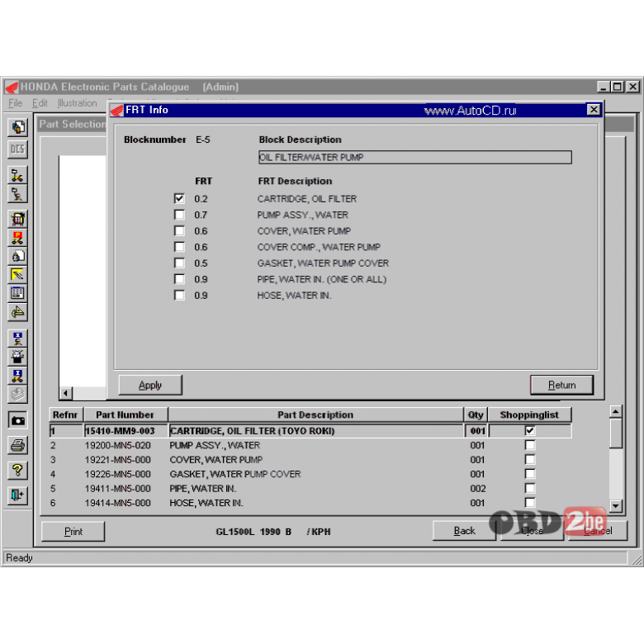Click the Back button
The width and height of the screenshot is (644, 644).
(464, 531)
